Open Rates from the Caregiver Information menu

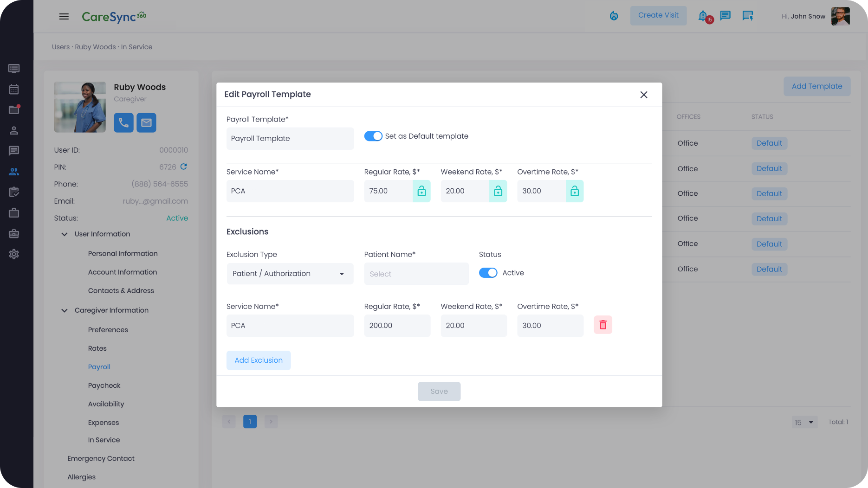(97, 348)
